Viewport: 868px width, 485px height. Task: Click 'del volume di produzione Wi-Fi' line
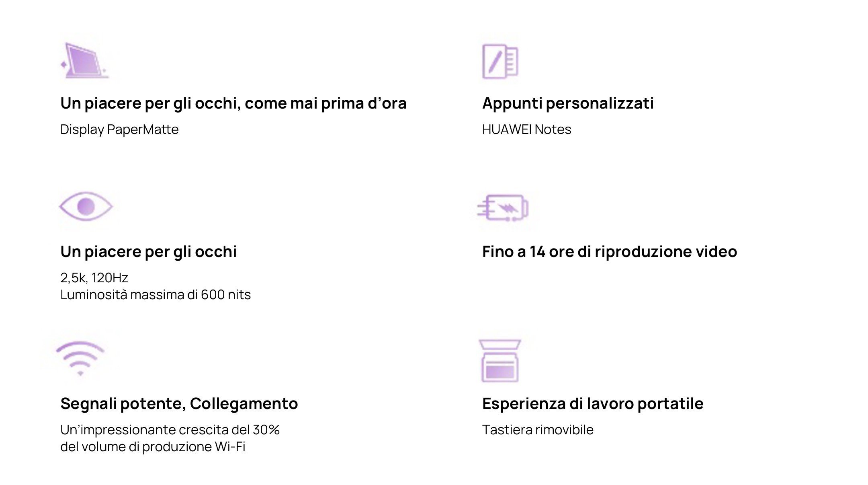click(153, 446)
